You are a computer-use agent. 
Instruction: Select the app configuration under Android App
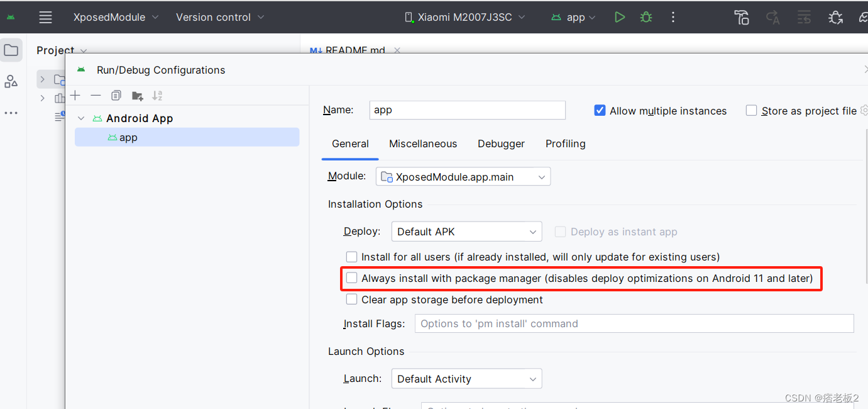click(x=126, y=137)
